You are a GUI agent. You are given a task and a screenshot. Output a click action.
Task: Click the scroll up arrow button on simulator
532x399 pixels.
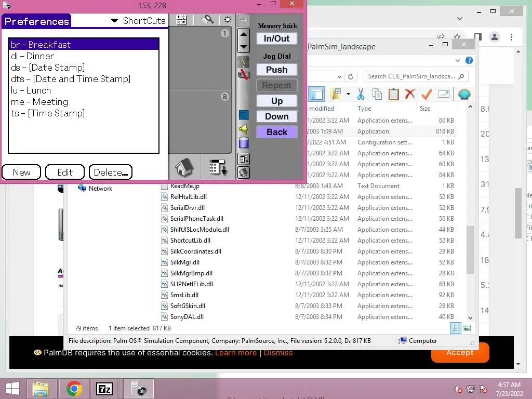pyautogui.click(x=243, y=34)
